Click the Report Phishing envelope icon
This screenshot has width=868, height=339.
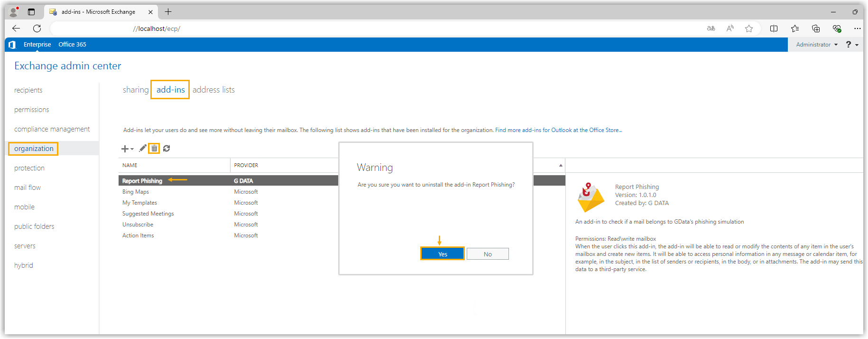click(591, 198)
